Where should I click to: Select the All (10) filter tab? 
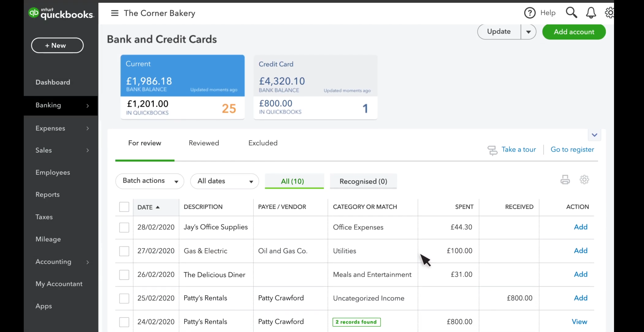point(294,181)
